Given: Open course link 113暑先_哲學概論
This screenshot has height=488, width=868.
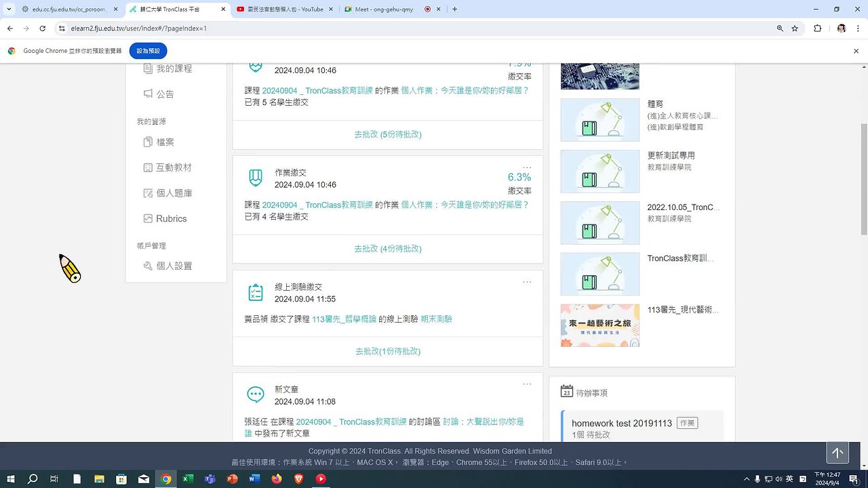Looking at the screenshot, I should pos(344,319).
